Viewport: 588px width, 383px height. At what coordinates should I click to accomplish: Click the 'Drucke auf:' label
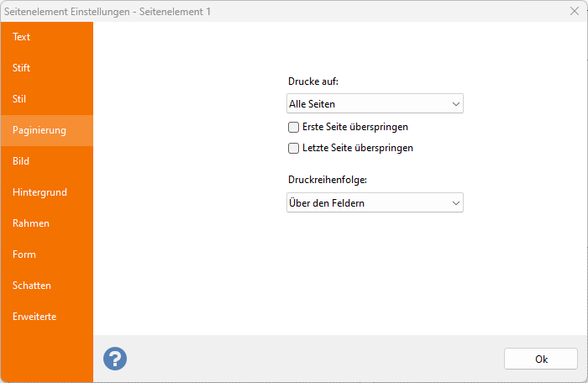coord(312,82)
